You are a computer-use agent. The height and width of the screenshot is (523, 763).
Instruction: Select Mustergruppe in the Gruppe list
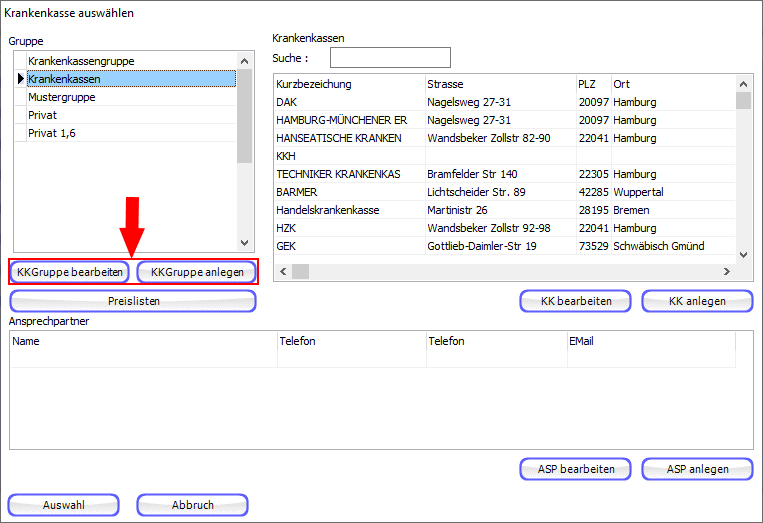pos(62,97)
